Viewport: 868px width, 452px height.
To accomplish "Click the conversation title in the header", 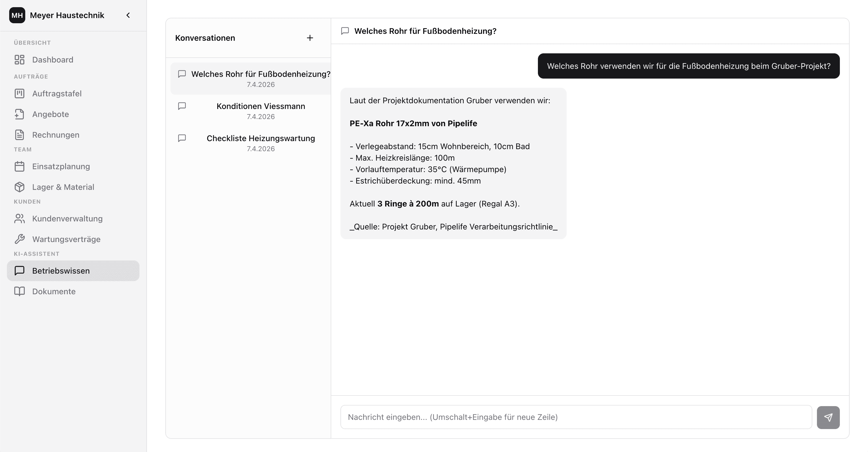I will pyautogui.click(x=425, y=31).
